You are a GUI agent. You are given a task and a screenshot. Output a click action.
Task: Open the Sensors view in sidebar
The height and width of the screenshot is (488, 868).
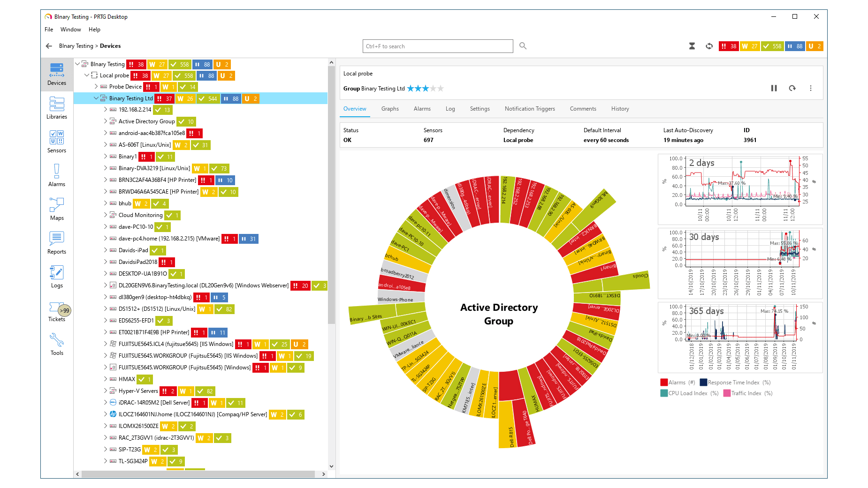click(x=57, y=141)
